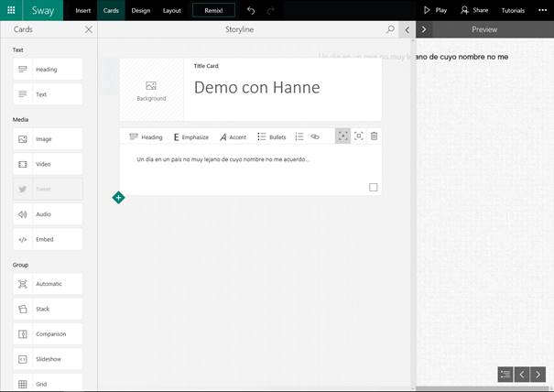Screen dimensions: 554x392
Task: Switch to the Insert tab
Action: pos(83,10)
